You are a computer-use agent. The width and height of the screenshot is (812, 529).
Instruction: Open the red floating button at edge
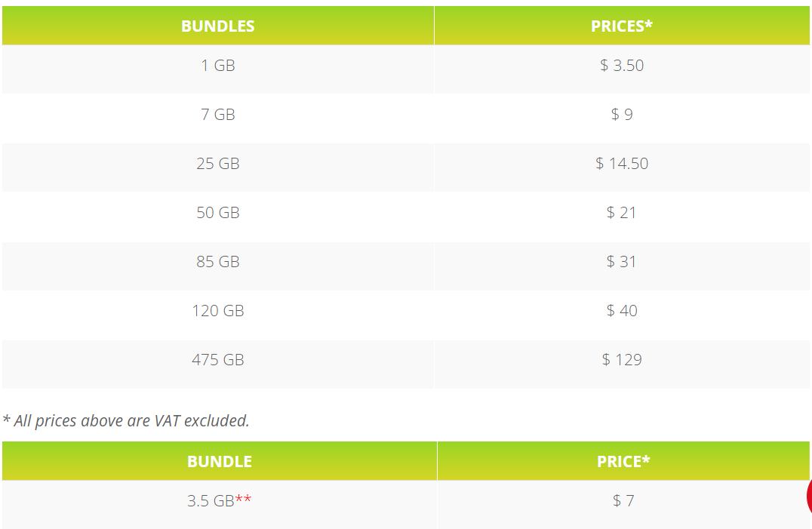[x=809, y=497]
